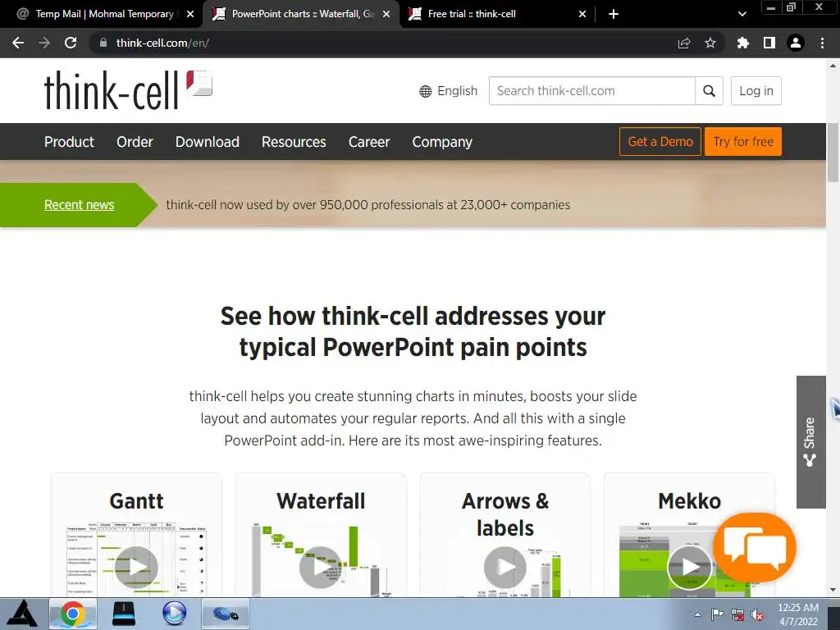Open the Company menu
This screenshot has width=840, height=630.
[442, 142]
